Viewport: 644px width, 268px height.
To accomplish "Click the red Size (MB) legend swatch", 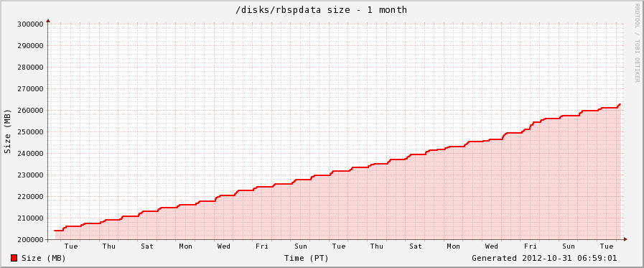I will click(x=14, y=258).
